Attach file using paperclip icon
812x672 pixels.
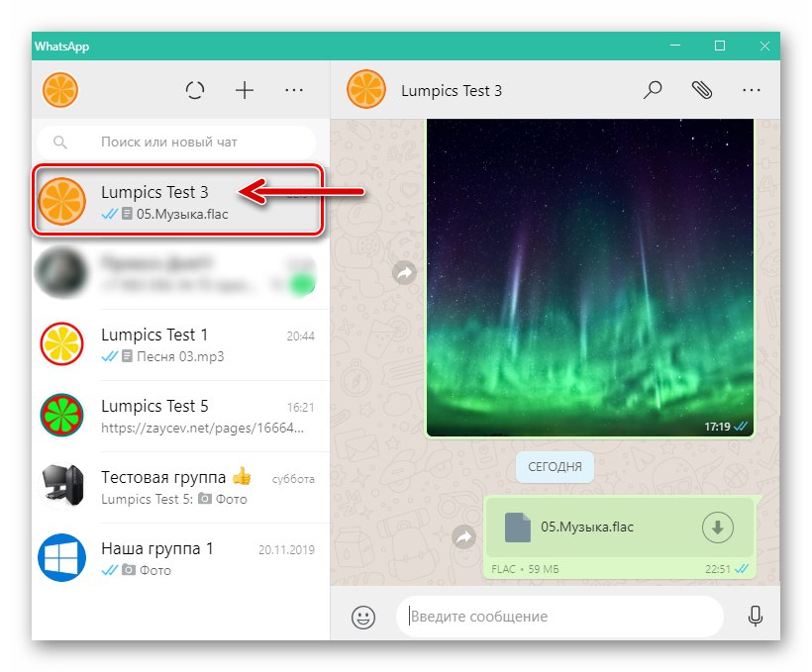pos(702,90)
